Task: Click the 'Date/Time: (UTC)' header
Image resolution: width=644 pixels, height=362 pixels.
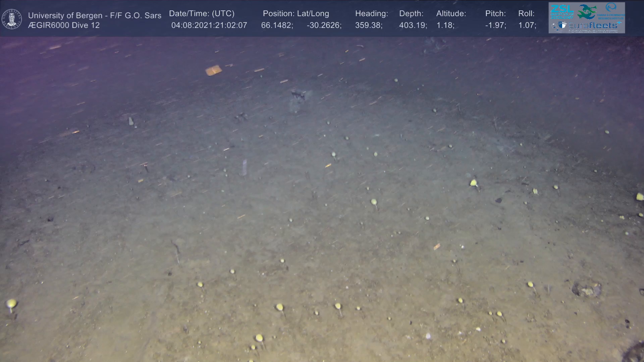Action: [x=202, y=14]
